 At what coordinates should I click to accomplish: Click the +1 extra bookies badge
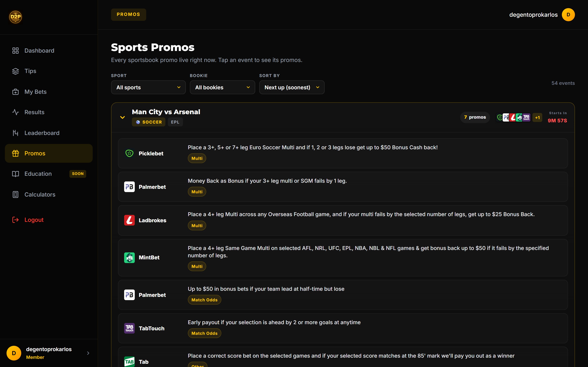[537, 117]
